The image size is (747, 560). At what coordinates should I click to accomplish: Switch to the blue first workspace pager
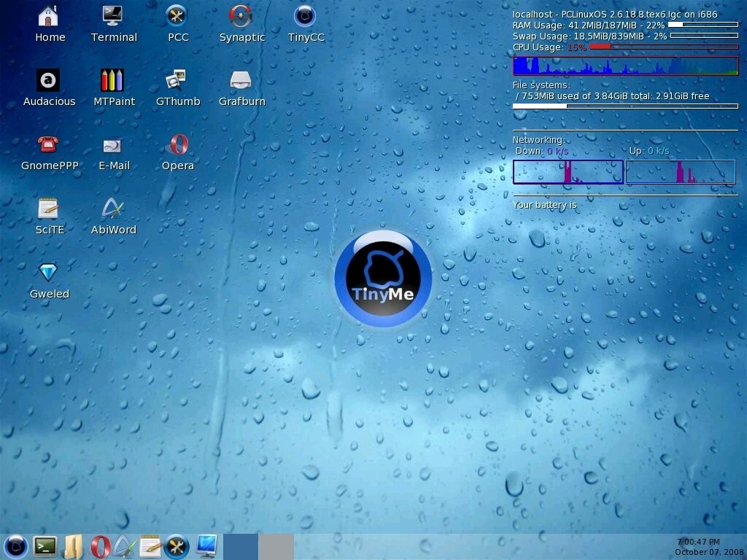(241, 547)
